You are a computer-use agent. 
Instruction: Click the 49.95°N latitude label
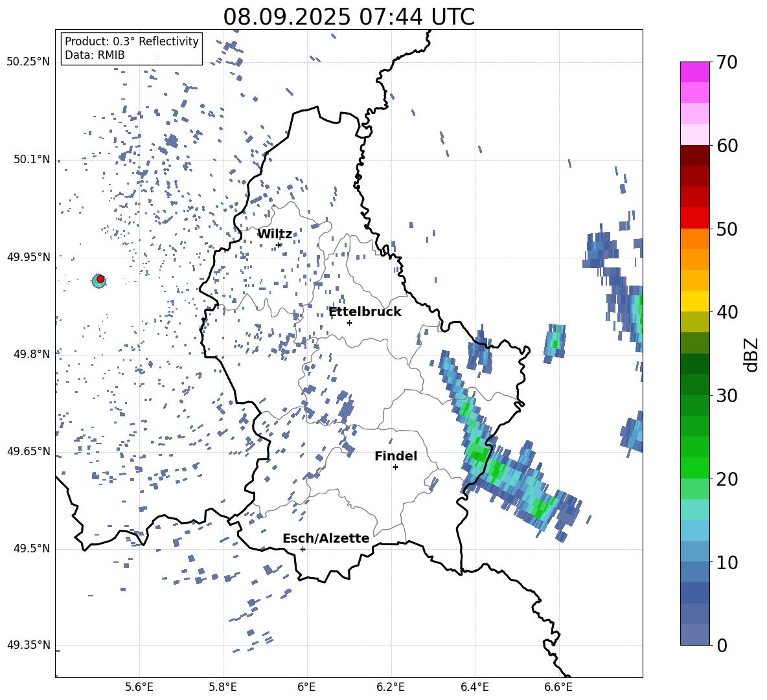click(x=29, y=256)
